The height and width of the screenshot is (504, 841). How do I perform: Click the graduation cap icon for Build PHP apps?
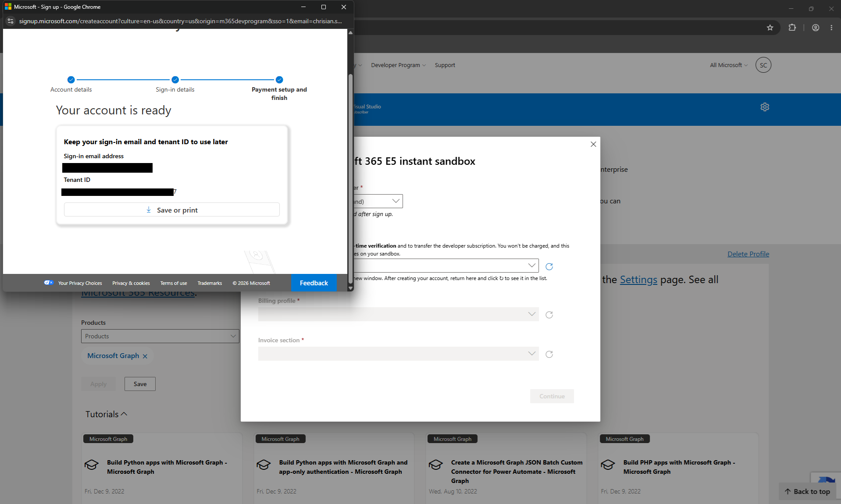click(x=608, y=465)
